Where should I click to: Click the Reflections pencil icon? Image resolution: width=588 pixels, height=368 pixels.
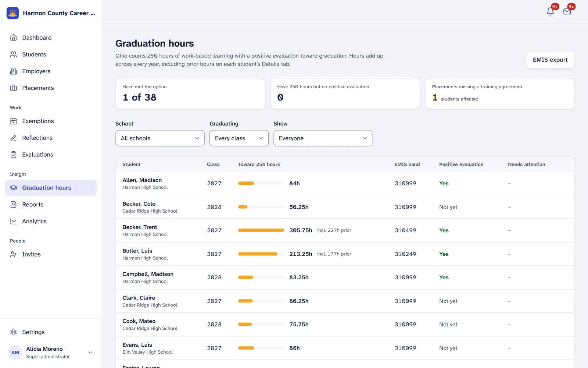click(14, 138)
